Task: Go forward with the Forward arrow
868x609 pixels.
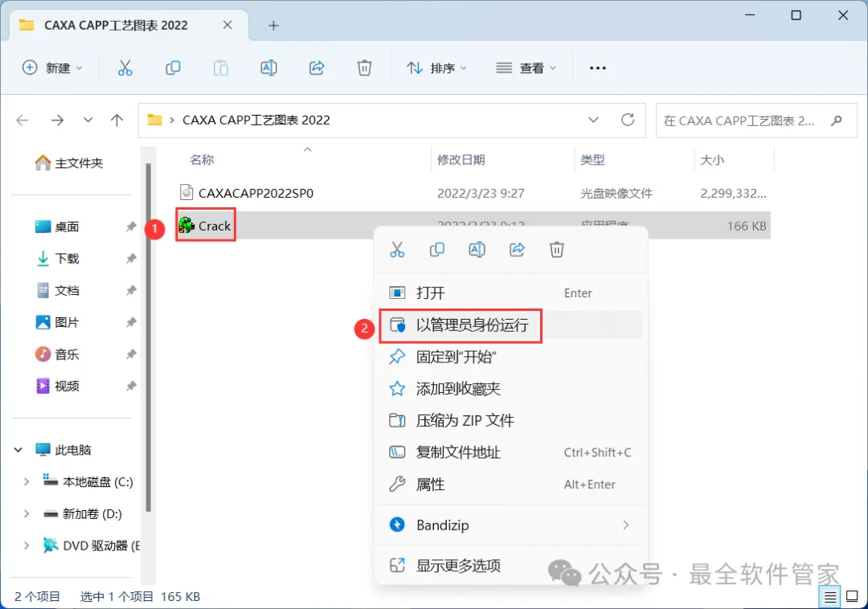Action: pos(57,120)
